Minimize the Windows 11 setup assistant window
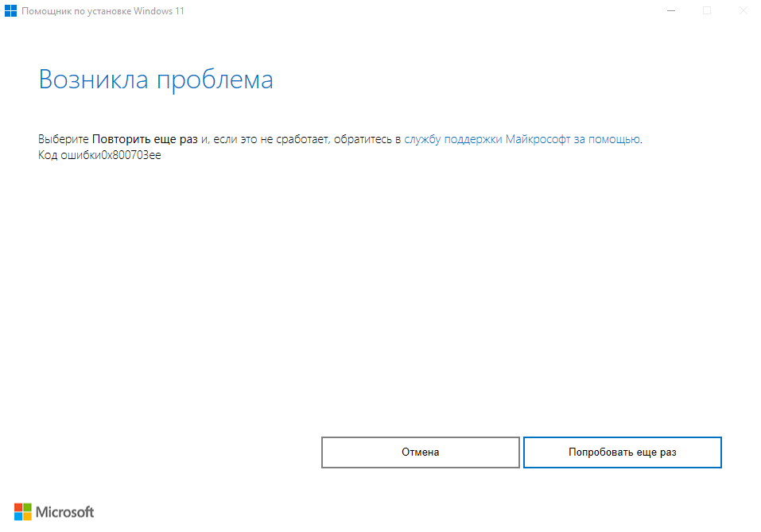Viewport: 761px width, 532px height. (x=671, y=10)
